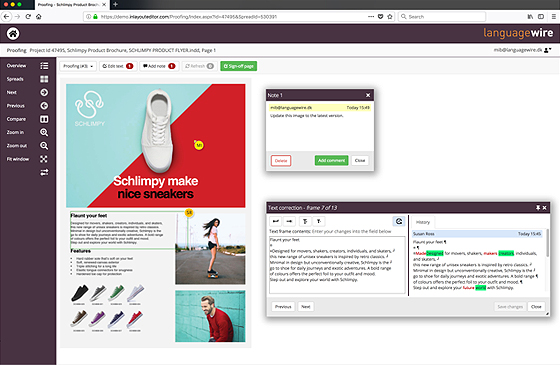Click the Compare label in the sidebar
The width and height of the screenshot is (560, 365).
click(x=16, y=119)
